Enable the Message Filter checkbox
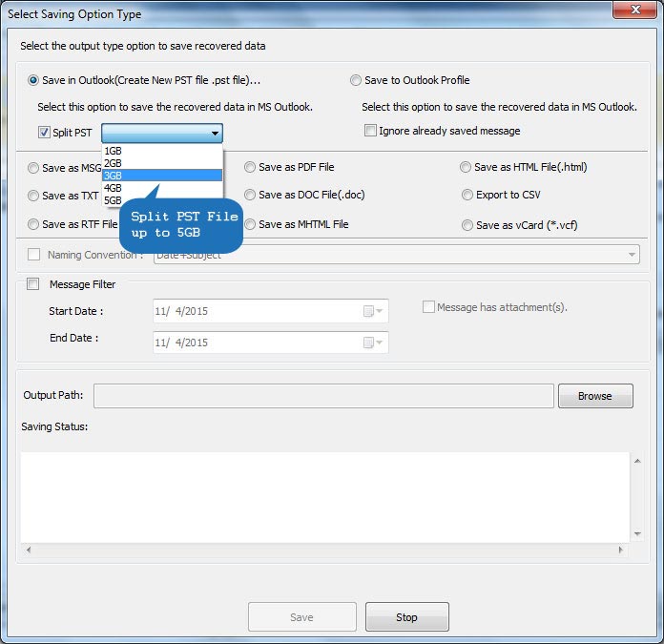 (34, 284)
